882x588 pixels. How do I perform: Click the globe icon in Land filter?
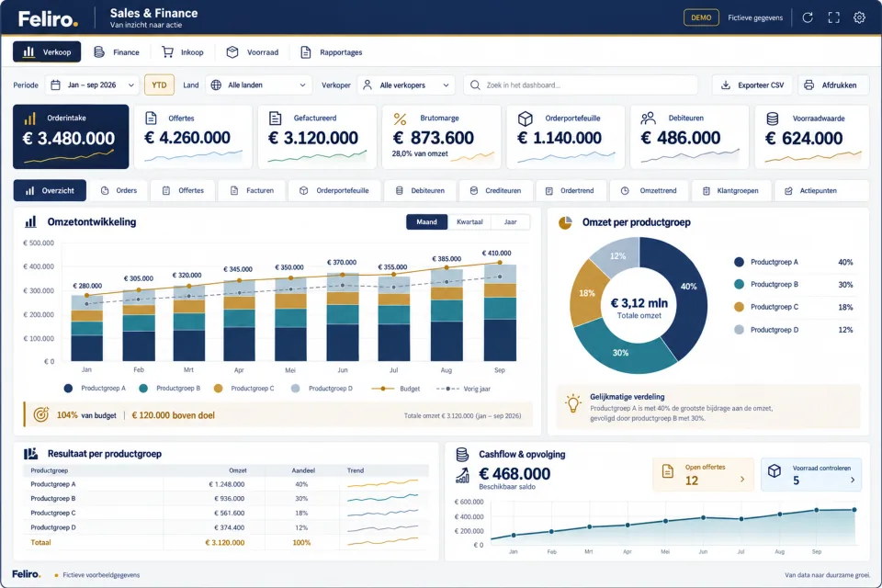(216, 85)
